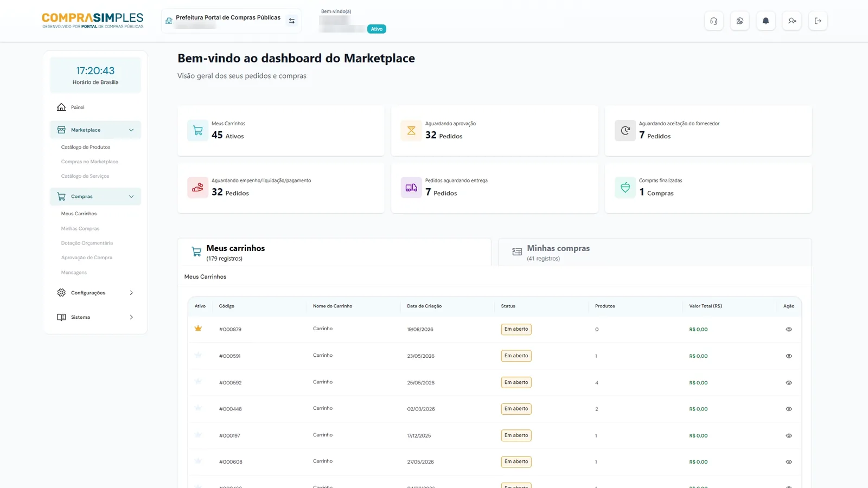This screenshot has width=868, height=488.
Task: Click the gear icon for Configurações
Action: [x=61, y=293]
